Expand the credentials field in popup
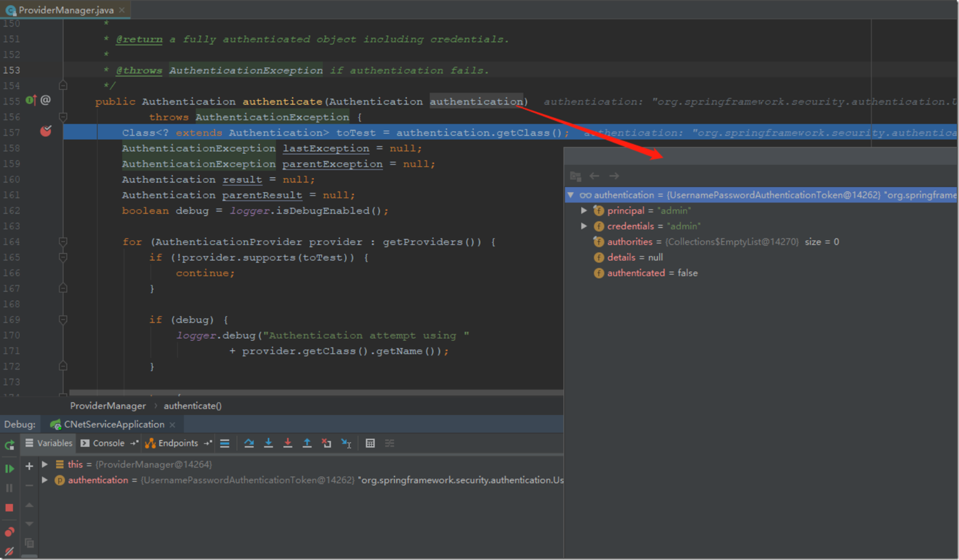The width and height of the screenshot is (959, 560). pyautogui.click(x=584, y=226)
